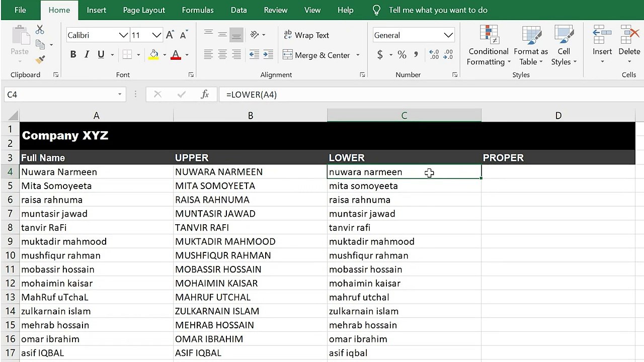Apply the red Font Color A
The width and height of the screenshot is (644, 362).
[176, 55]
